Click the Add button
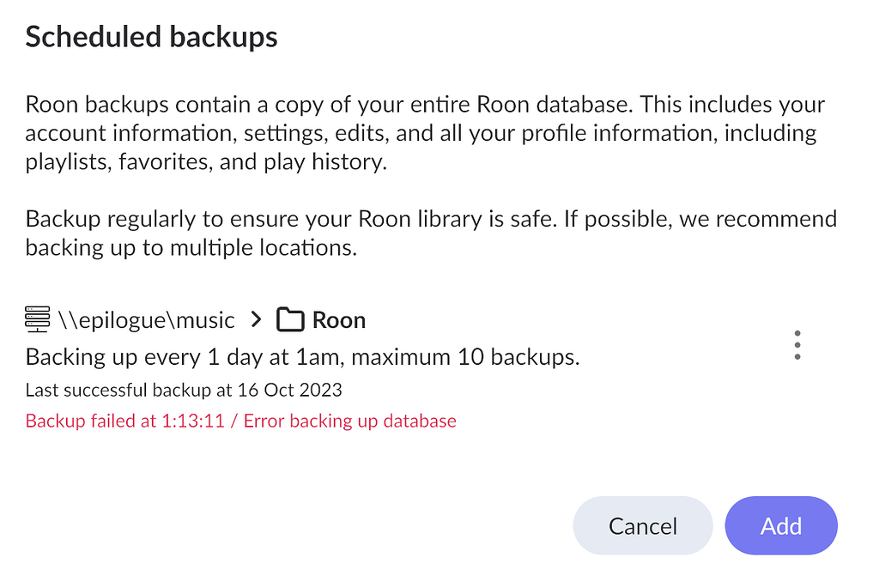This screenshot has height=588, width=879. point(780,525)
